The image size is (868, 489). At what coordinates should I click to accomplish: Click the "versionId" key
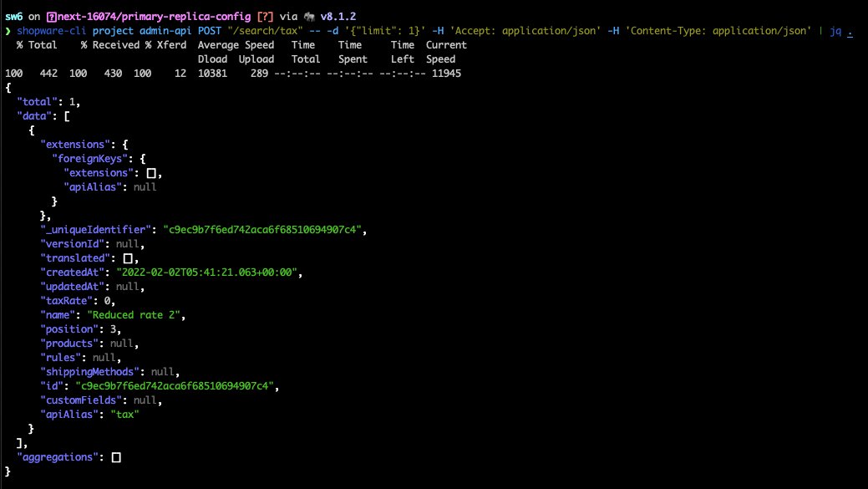pyautogui.click(x=72, y=244)
